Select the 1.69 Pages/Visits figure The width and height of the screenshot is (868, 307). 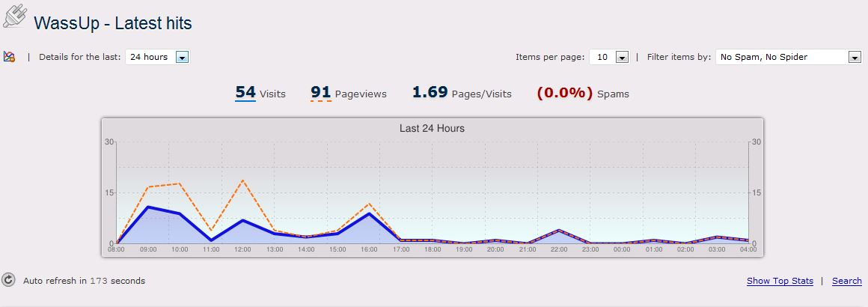(x=462, y=93)
